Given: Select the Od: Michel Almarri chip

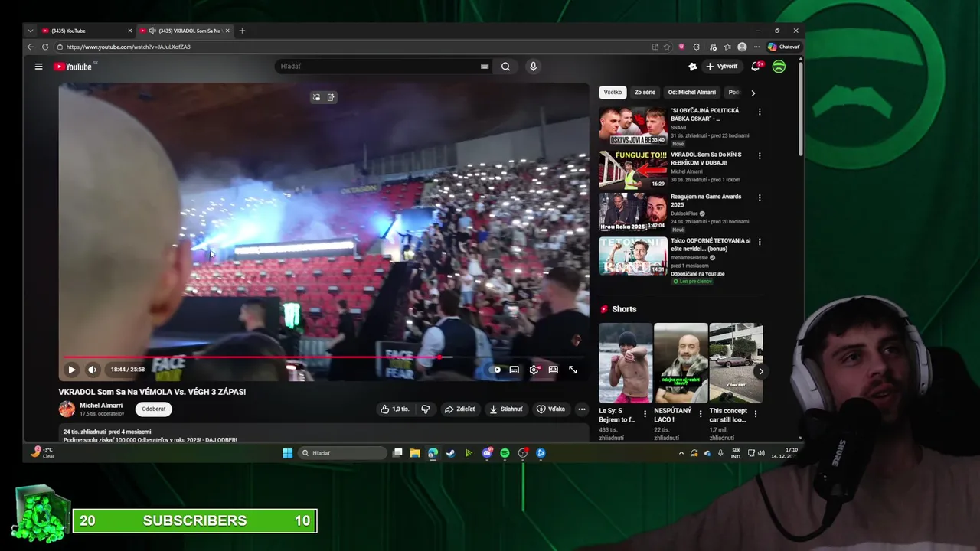Looking at the screenshot, I should (x=692, y=92).
